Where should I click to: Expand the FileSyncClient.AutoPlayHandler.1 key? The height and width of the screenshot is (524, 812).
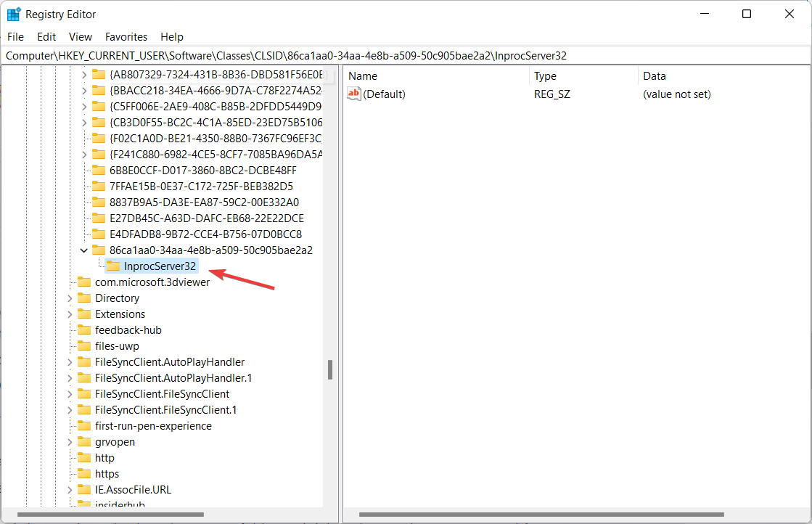(70, 379)
